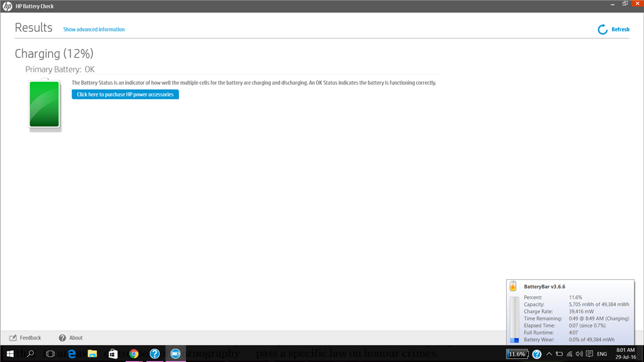Open Action Center notification icon
This screenshot has width=644, height=362.
click(589, 354)
